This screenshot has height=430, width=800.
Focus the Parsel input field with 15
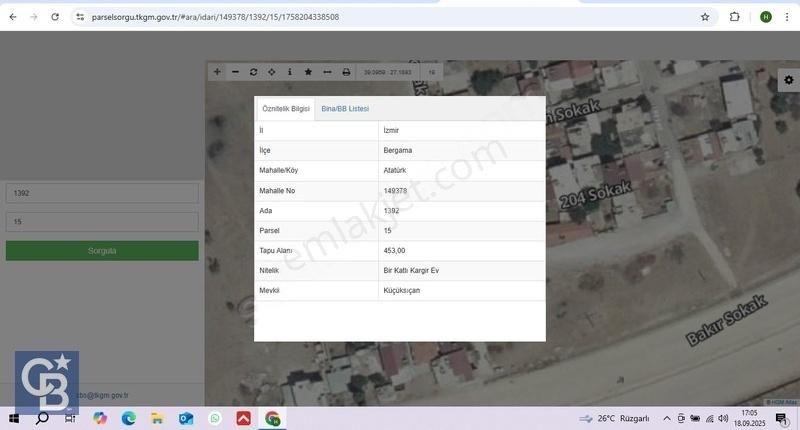coord(102,222)
